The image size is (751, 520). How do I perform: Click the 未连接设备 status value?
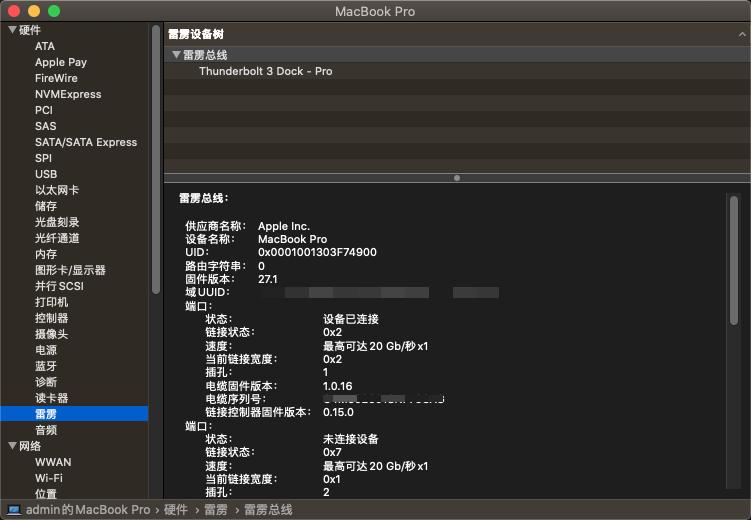pyautogui.click(x=351, y=439)
